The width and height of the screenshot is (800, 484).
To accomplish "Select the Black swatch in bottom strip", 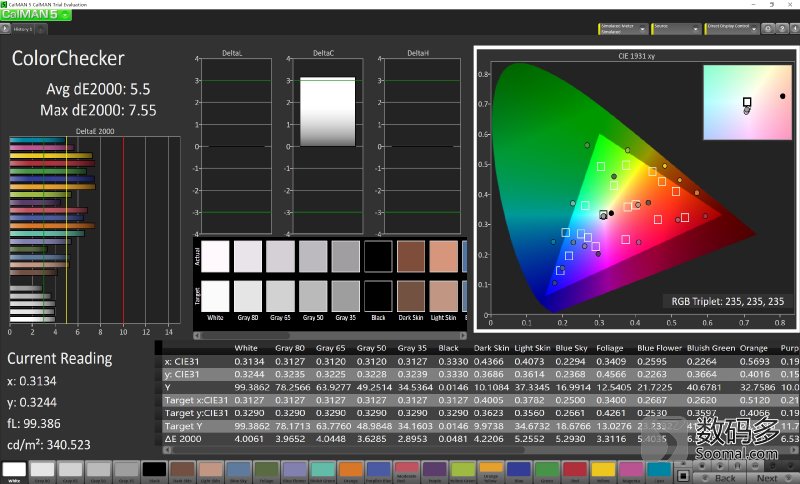I will [154, 469].
